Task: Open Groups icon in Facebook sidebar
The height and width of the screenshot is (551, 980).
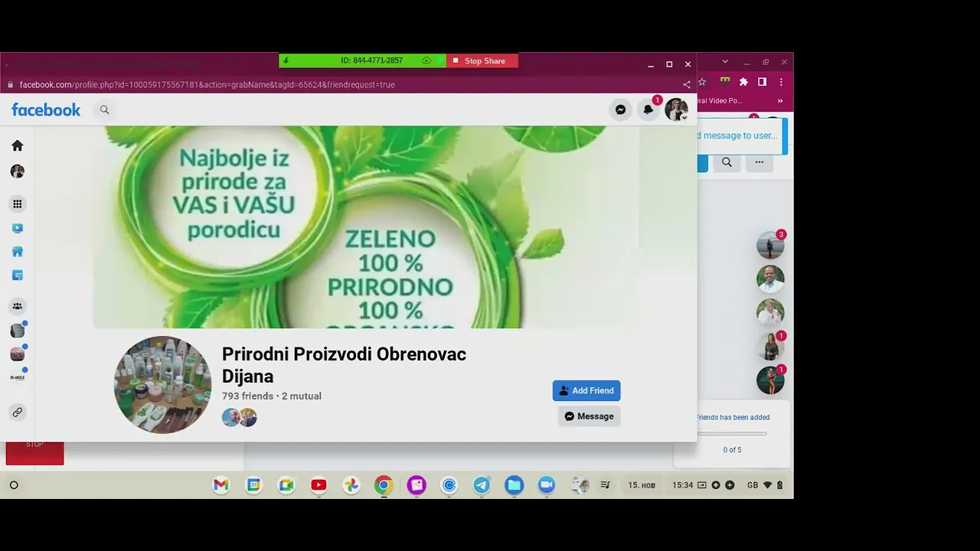Action: pyautogui.click(x=17, y=306)
